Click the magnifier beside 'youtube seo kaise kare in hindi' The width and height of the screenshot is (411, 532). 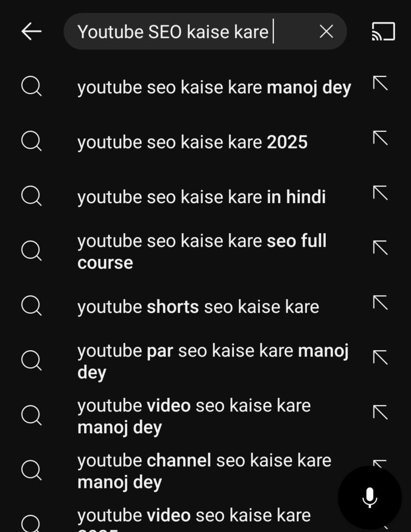[31, 196]
